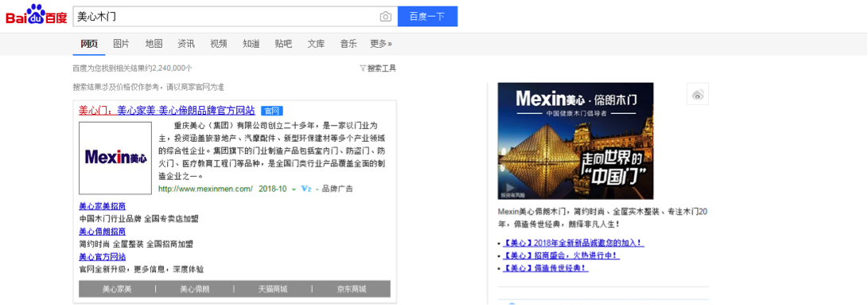
Task: Click the 京东商城 bar item
Action: pos(352,289)
